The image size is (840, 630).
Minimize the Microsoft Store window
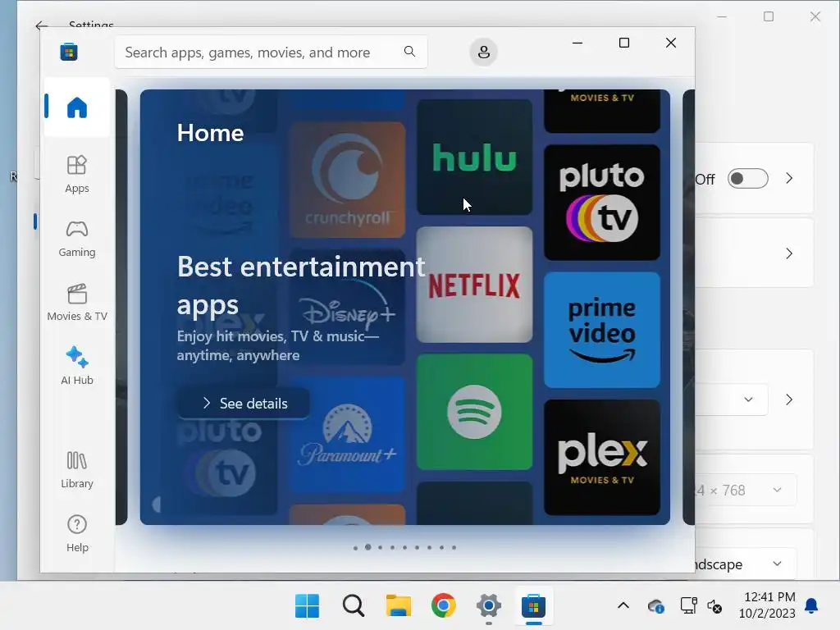(x=577, y=43)
